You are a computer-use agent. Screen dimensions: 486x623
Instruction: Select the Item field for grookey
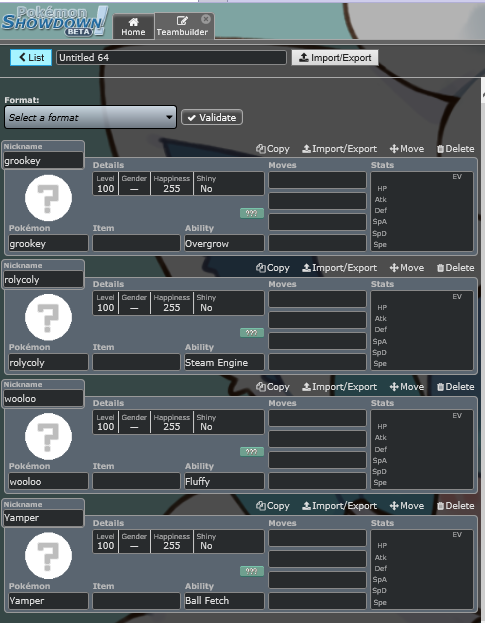point(136,243)
